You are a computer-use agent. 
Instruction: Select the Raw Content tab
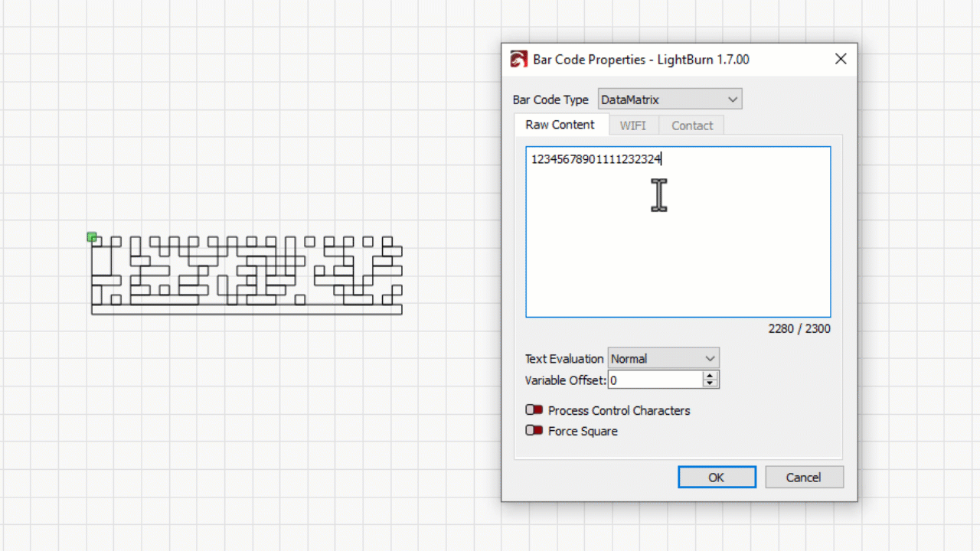coord(560,125)
